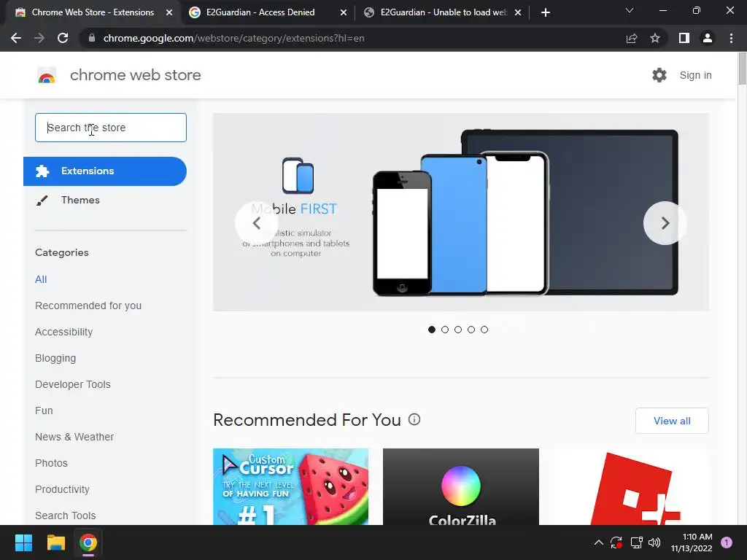Click the Chrome Web Store logo
The height and width of the screenshot is (560, 747).
pyautogui.click(x=47, y=75)
